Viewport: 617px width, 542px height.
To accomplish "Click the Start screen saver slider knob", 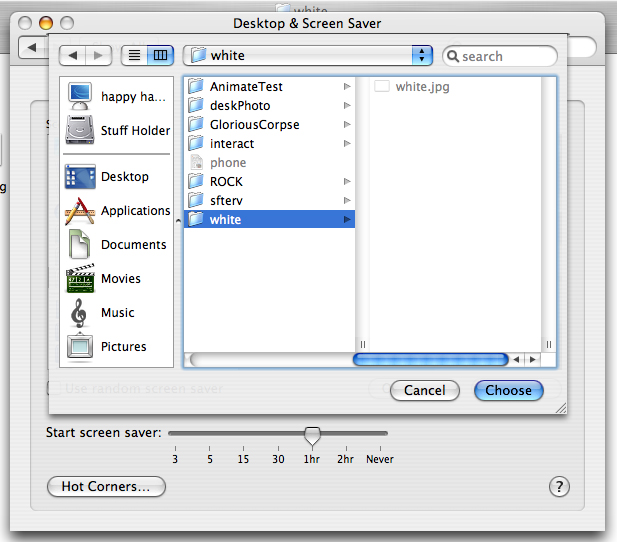I will click(x=312, y=436).
